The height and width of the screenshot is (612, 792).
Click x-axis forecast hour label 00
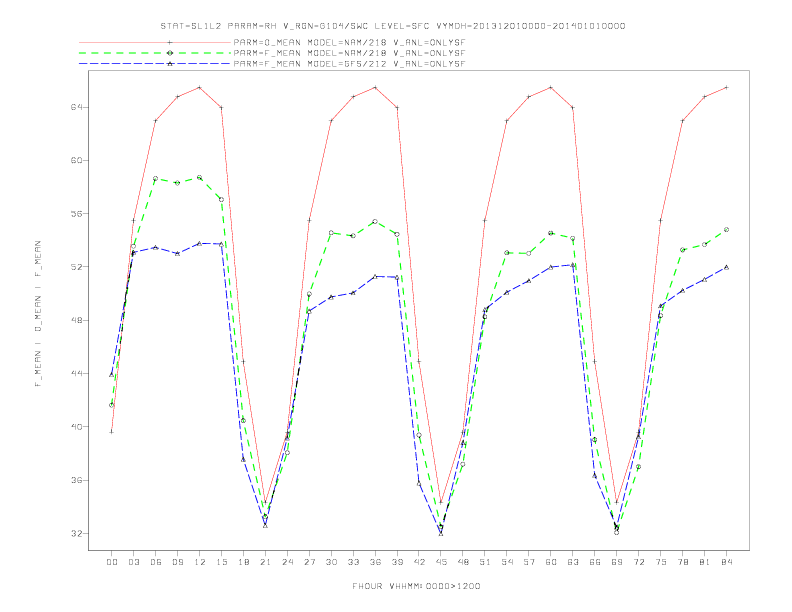point(112,562)
